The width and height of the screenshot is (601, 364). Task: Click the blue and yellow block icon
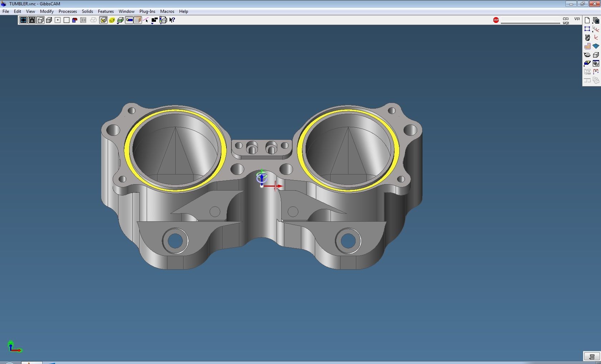[587, 63]
